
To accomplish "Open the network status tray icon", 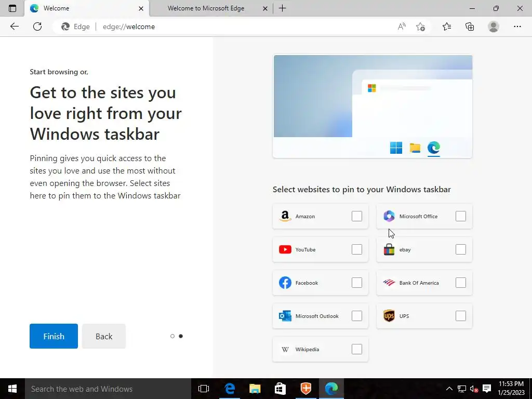I will [x=461, y=389].
